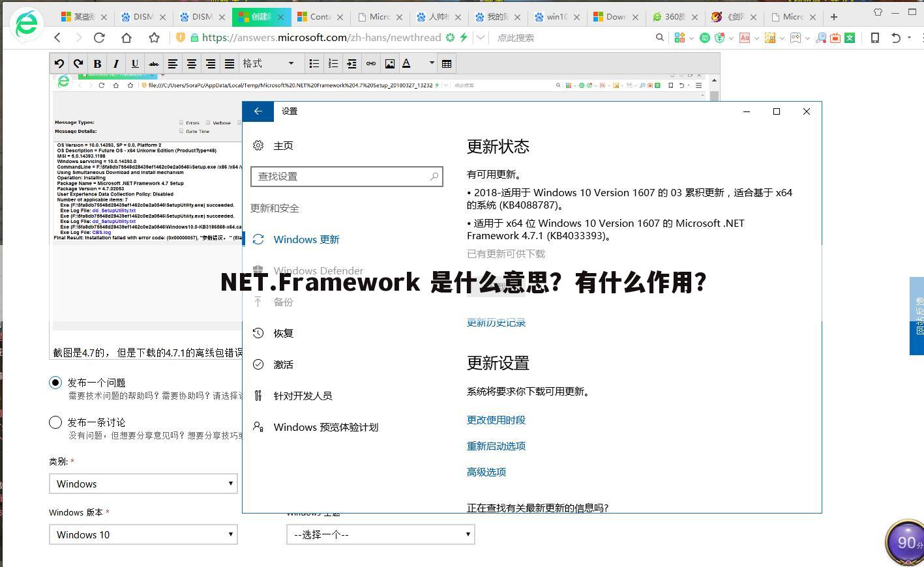The height and width of the screenshot is (567, 924).
Task: Select the 发布一个问题 radio button
Action: click(55, 383)
